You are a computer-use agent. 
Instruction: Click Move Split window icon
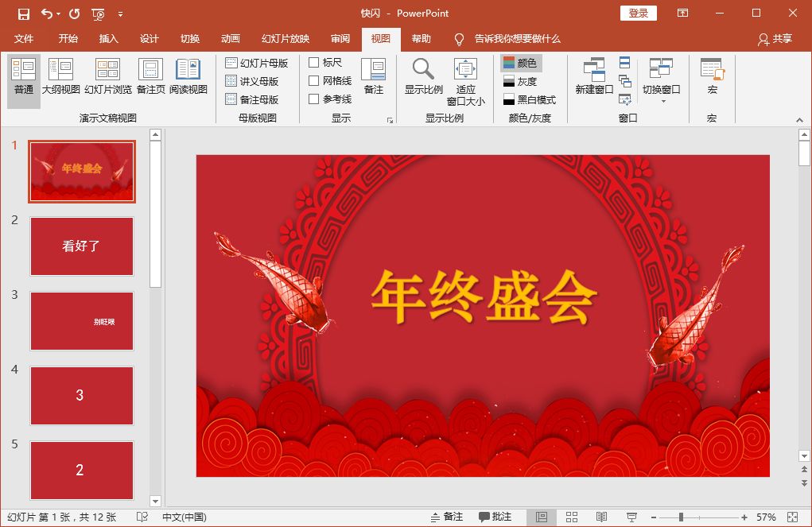(624, 99)
